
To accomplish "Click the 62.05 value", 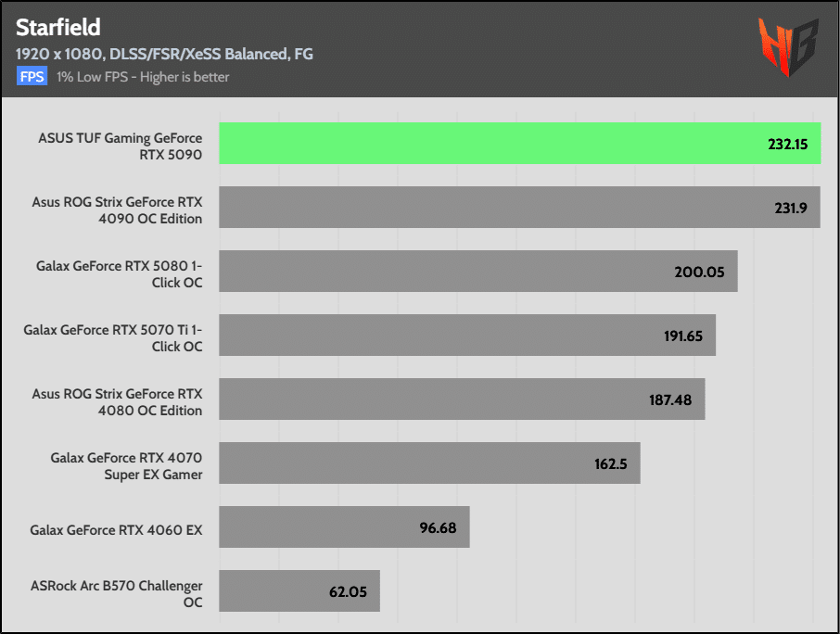I will (348, 591).
